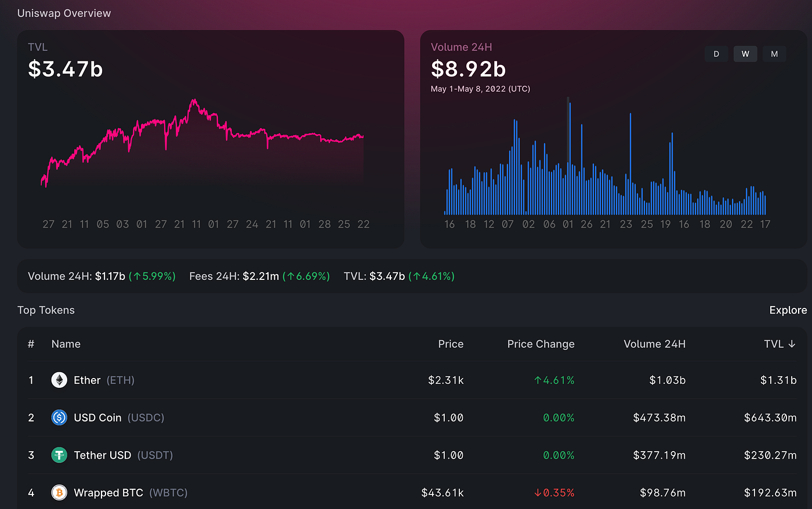Viewport: 812px width, 509px height.
Task: Click the USD Coin logo icon
Action: (59, 417)
